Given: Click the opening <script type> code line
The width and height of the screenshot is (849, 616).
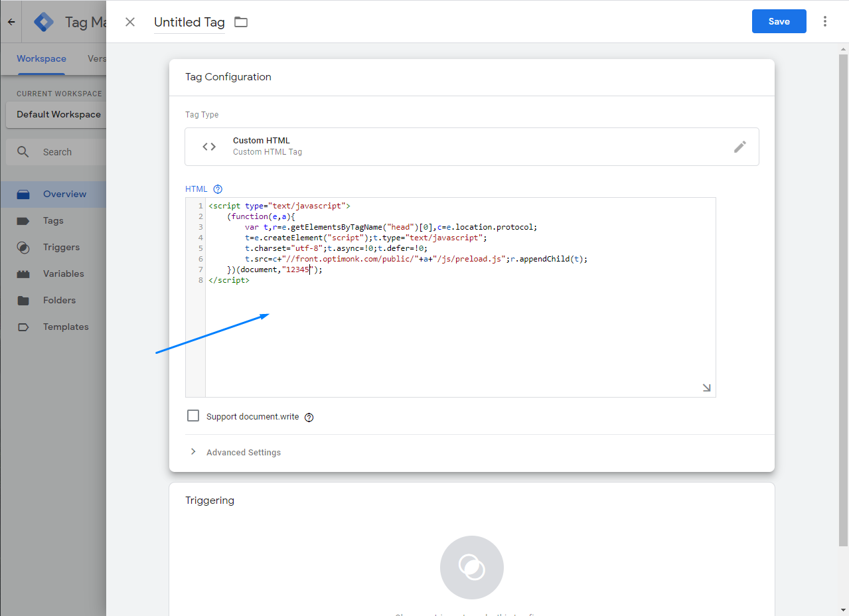Looking at the screenshot, I should click(x=279, y=206).
